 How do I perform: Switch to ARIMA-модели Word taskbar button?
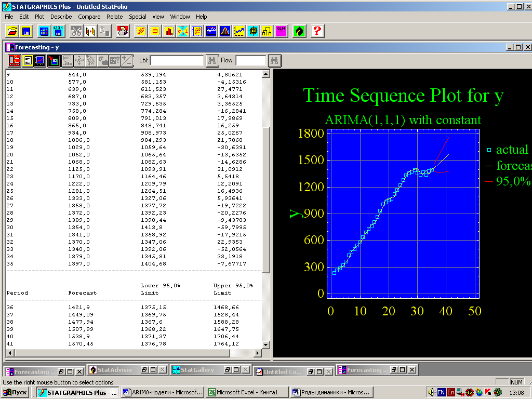click(163, 392)
